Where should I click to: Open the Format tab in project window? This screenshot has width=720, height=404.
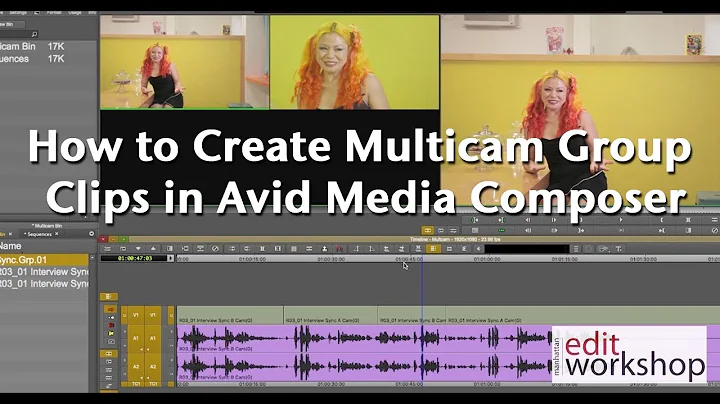click(x=54, y=12)
